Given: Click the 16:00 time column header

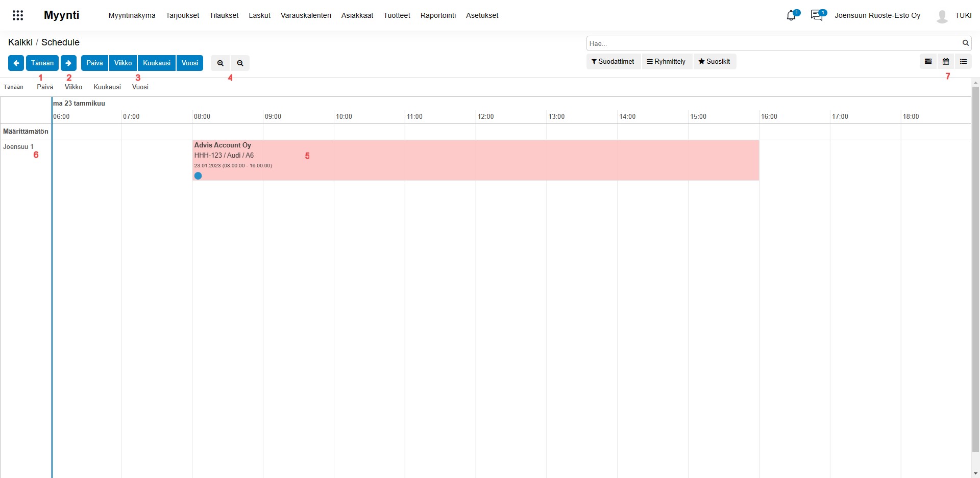Looking at the screenshot, I should coord(769,116).
